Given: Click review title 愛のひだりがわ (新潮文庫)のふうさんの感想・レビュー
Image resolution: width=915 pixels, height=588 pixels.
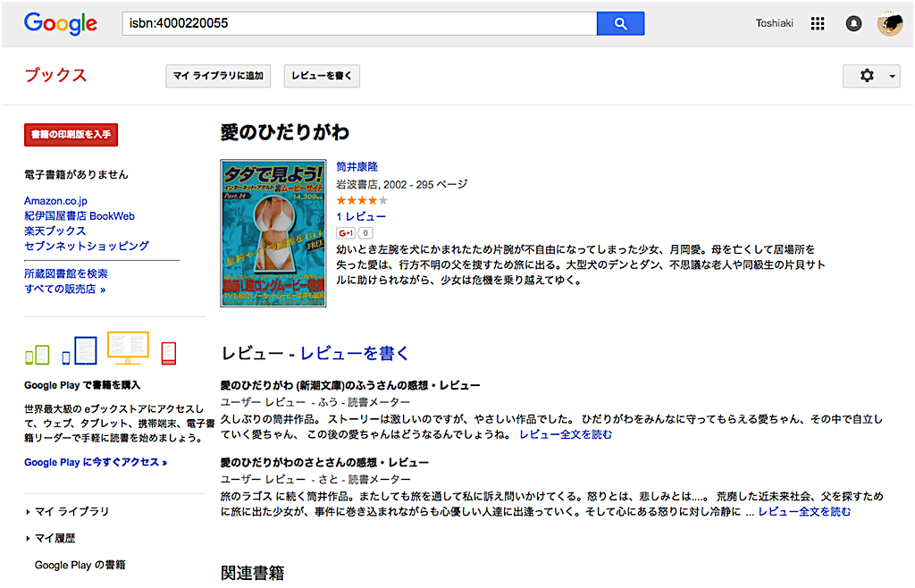Looking at the screenshot, I should click(x=350, y=385).
